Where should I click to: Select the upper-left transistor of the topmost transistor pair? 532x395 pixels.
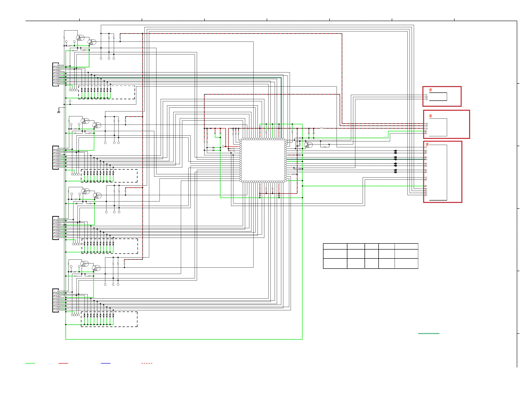80,38
